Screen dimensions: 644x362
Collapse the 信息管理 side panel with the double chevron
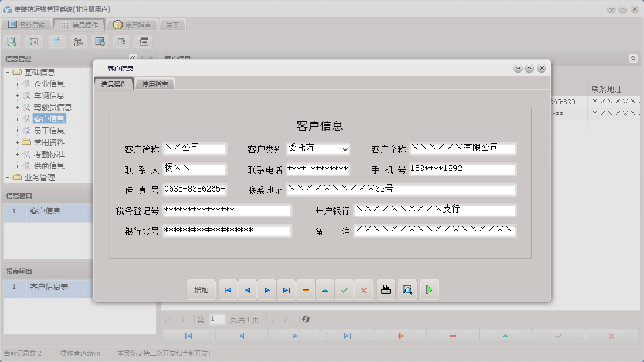pos(134,58)
